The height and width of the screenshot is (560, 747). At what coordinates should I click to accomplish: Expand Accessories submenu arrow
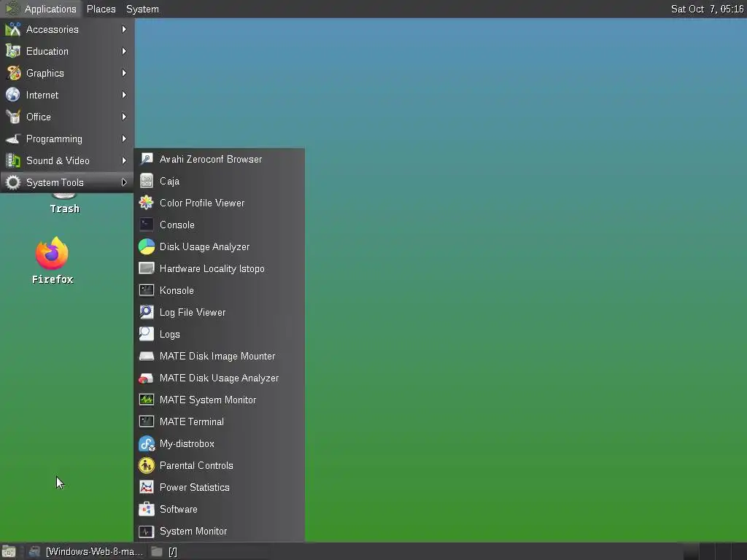124,29
